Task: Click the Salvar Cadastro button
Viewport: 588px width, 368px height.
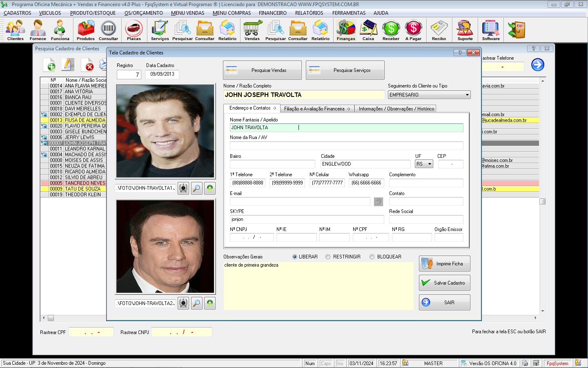Action: [x=444, y=283]
